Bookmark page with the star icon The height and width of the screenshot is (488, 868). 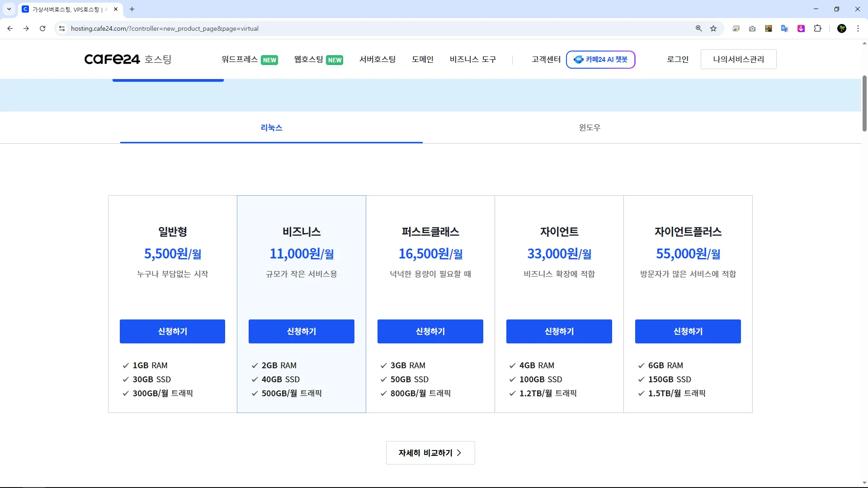[713, 28]
